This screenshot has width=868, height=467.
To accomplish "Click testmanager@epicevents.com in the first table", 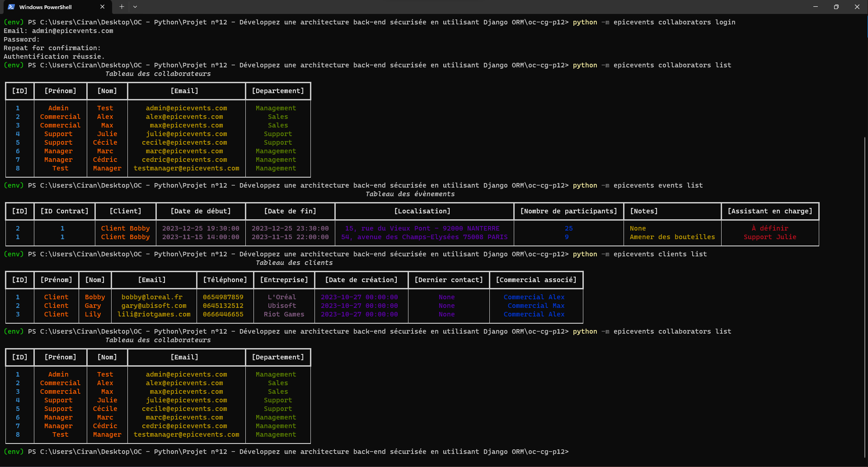I will tap(187, 168).
